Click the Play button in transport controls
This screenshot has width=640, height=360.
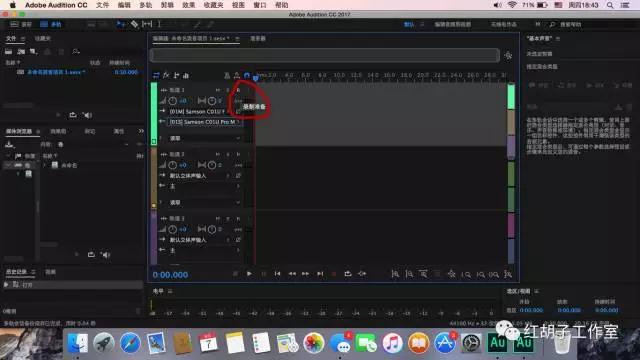pos(249,274)
